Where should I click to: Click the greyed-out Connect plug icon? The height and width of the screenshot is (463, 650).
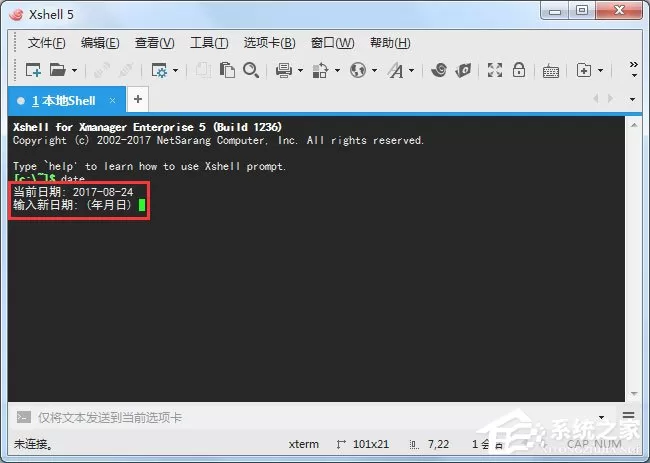(x=102, y=70)
